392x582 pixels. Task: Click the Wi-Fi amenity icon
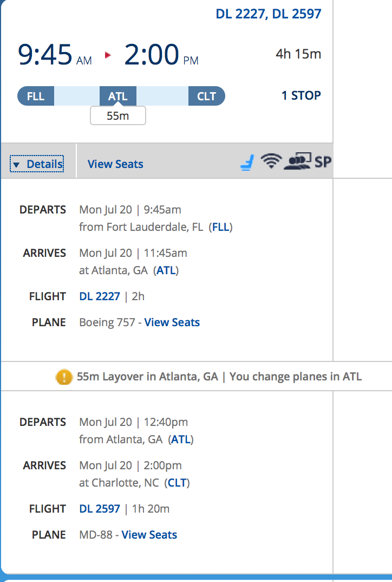point(271,161)
